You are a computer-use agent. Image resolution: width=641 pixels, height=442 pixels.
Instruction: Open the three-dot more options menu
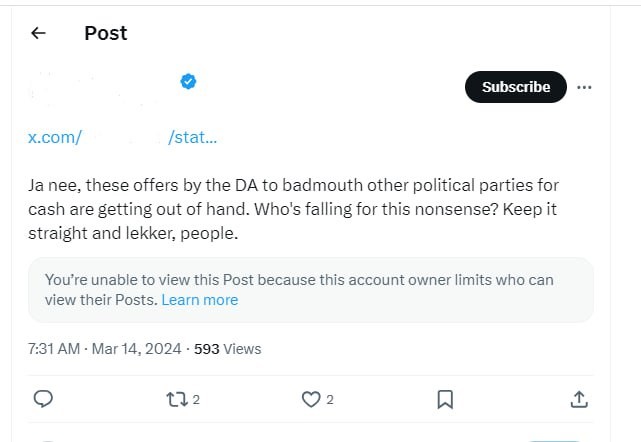click(585, 87)
